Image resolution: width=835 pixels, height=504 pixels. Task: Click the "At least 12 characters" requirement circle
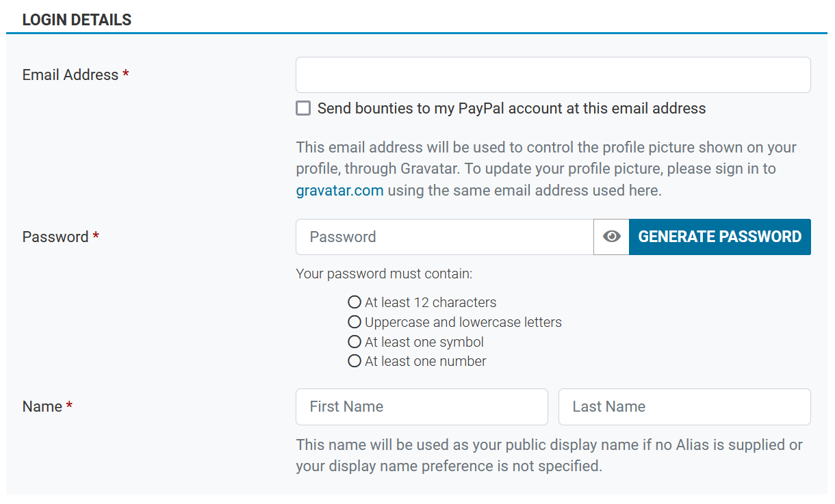tap(355, 302)
